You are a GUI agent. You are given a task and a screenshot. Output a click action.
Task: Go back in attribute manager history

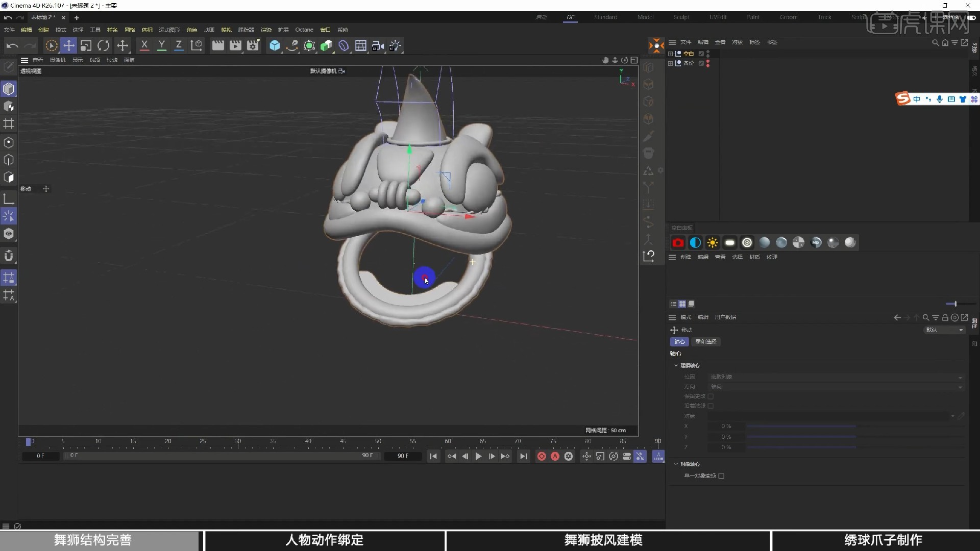897,318
